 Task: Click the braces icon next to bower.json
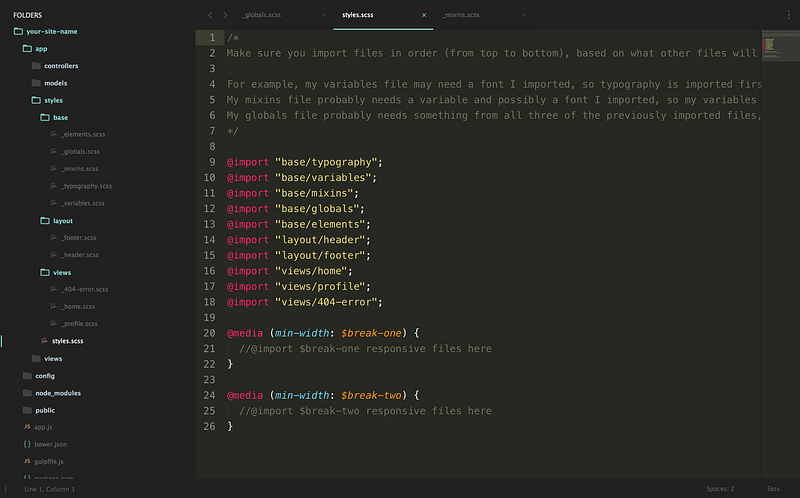[27, 444]
